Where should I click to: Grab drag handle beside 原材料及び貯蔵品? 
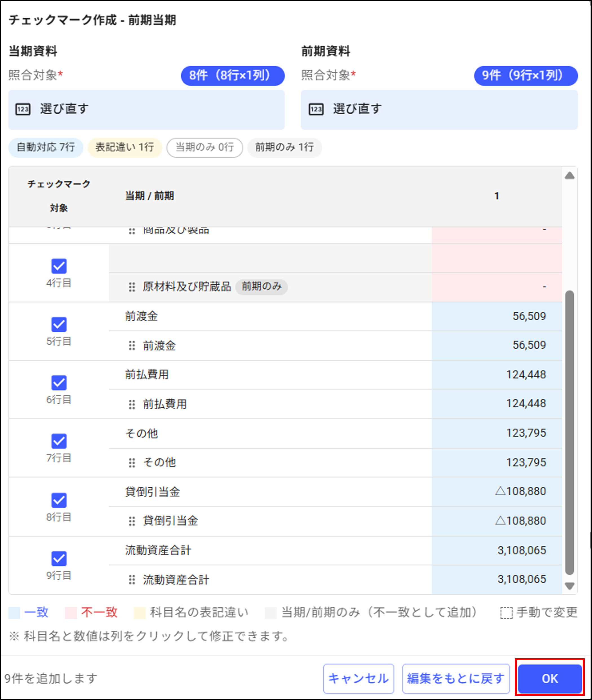tap(132, 287)
